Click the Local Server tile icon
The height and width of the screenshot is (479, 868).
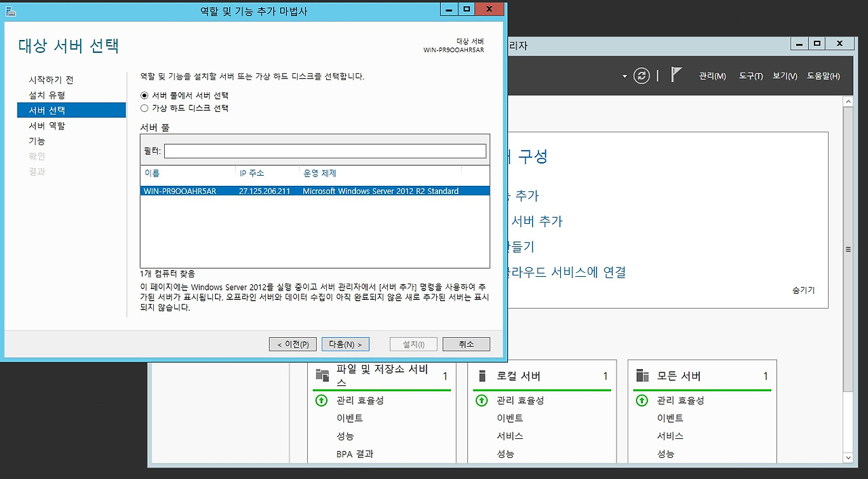[482, 376]
